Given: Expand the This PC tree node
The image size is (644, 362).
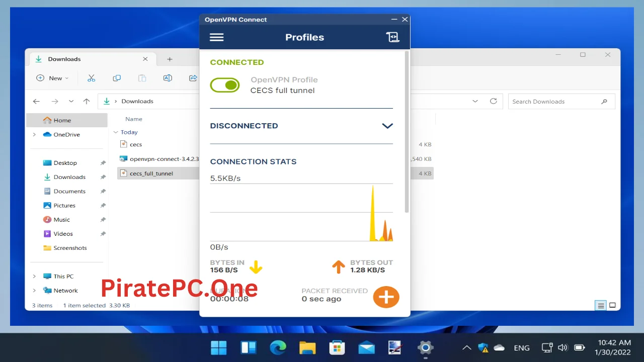Looking at the screenshot, I should (34, 276).
